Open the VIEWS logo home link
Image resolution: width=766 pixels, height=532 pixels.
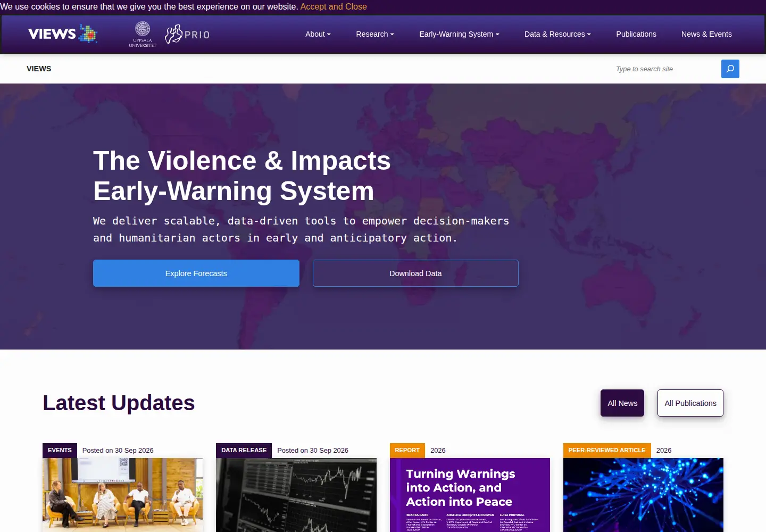point(63,34)
